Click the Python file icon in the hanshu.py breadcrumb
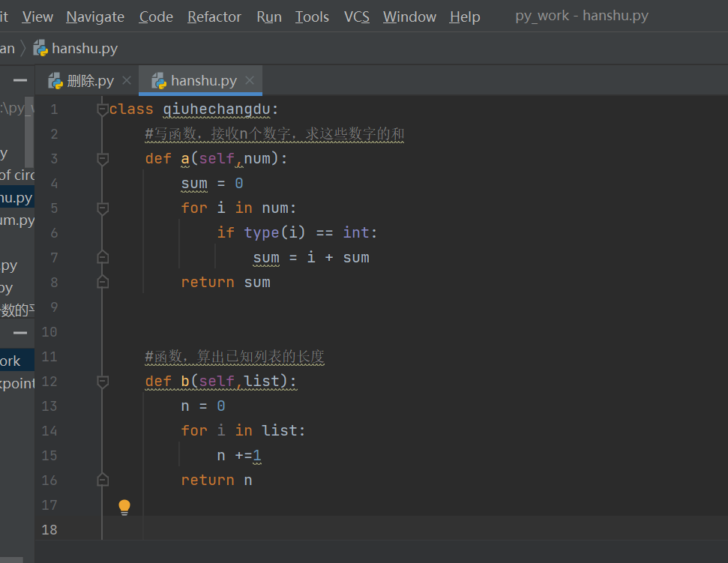The width and height of the screenshot is (728, 563). tap(40, 48)
